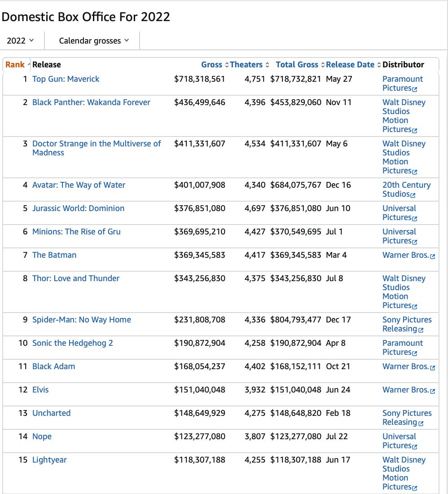448x494 pixels.
Task: Open Walt Disney Studios link for Black Panther
Action: (404, 116)
